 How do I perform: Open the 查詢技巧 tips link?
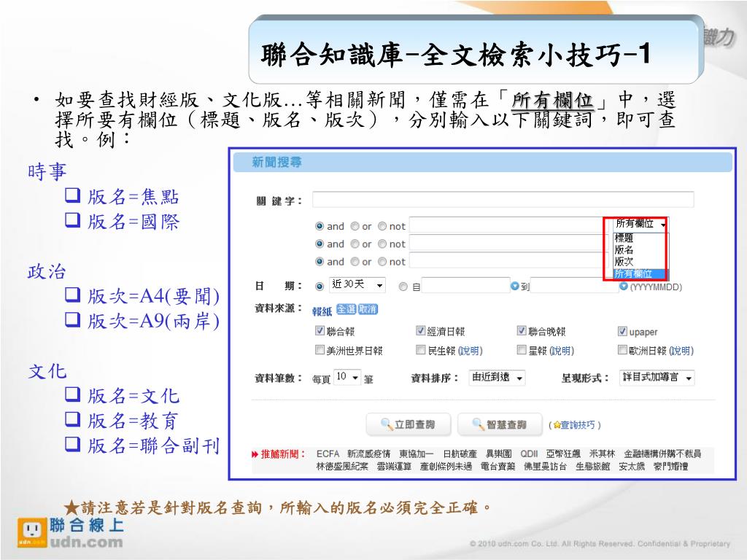578,425
